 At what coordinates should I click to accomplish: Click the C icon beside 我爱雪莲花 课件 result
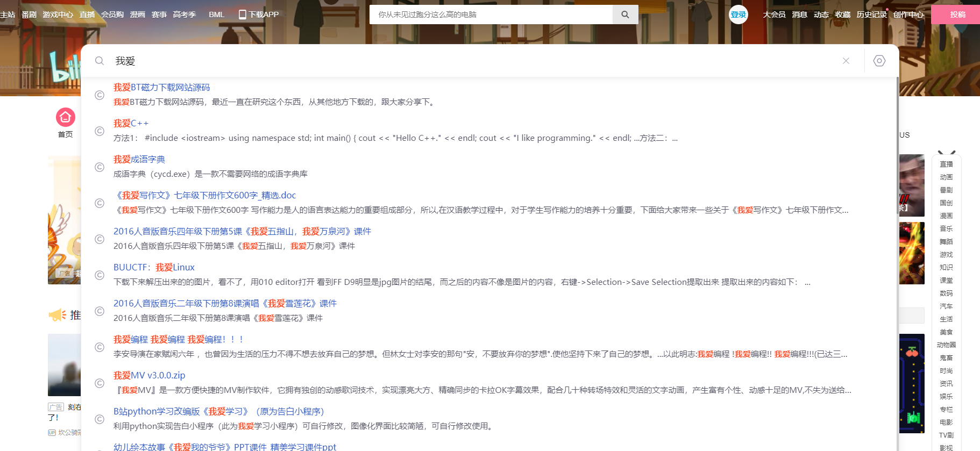click(100, 311)
